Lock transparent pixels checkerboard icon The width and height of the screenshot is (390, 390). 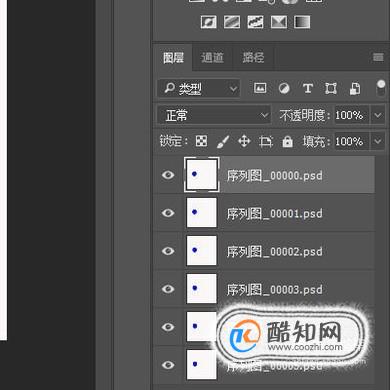coord(201,141)
